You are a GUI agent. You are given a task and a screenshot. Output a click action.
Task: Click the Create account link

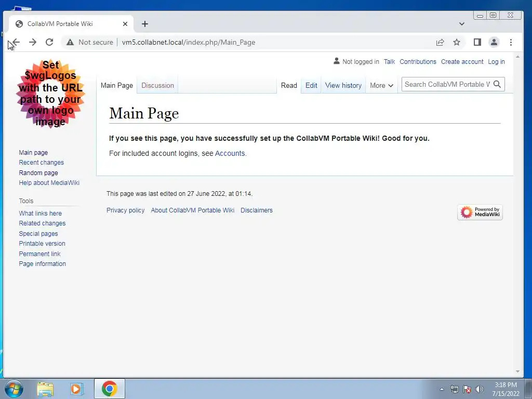pos(462,62)
